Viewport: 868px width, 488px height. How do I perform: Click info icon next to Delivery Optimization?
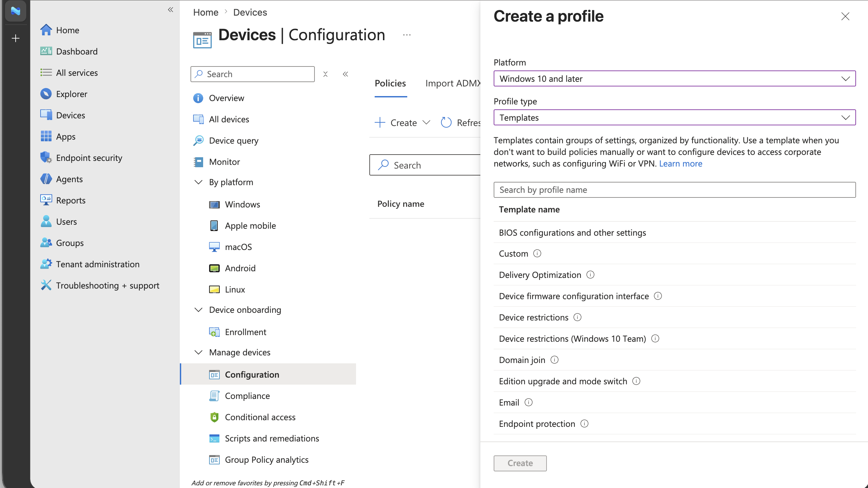[x=590, y=274]
